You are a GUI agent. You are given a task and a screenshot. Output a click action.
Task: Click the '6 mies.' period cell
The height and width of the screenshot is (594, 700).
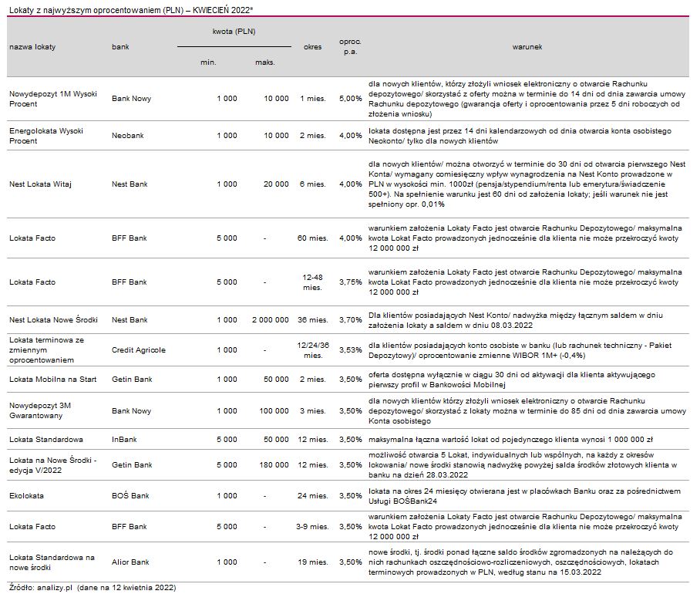click(312, 184)
